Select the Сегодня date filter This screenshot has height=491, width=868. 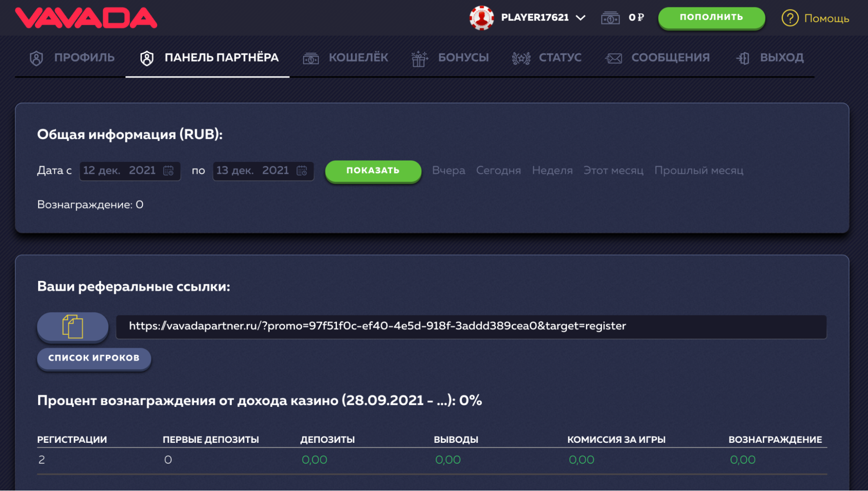[x=498, y=171]
